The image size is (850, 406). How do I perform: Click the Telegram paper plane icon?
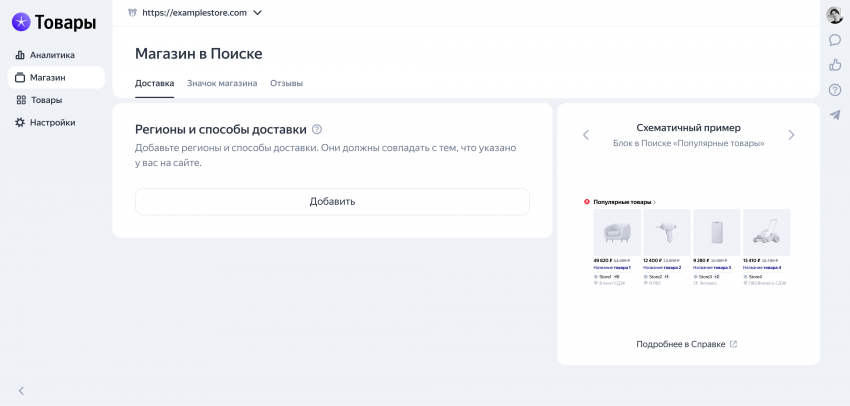(x=835, y=115)
